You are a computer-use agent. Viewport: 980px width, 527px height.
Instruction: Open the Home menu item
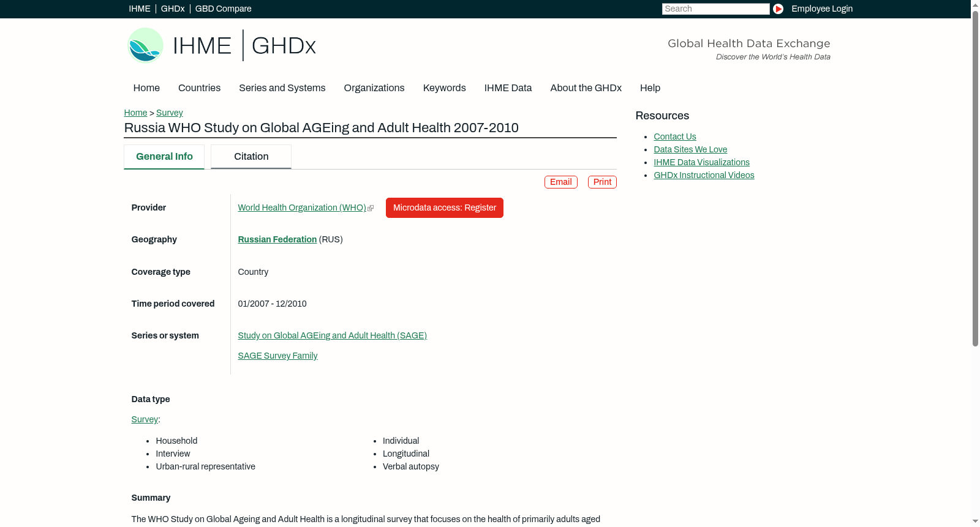pyautogui.click(x=146, y=88)
